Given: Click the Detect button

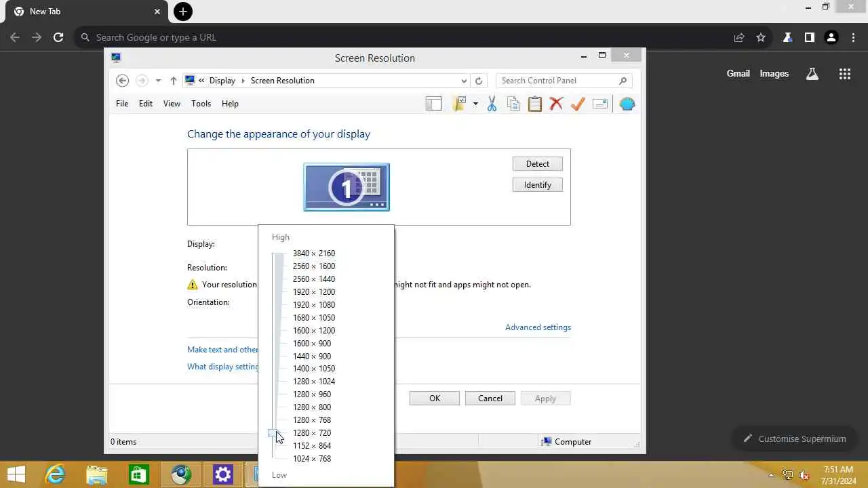Looking at the screenshot, I should click(538, 164).
